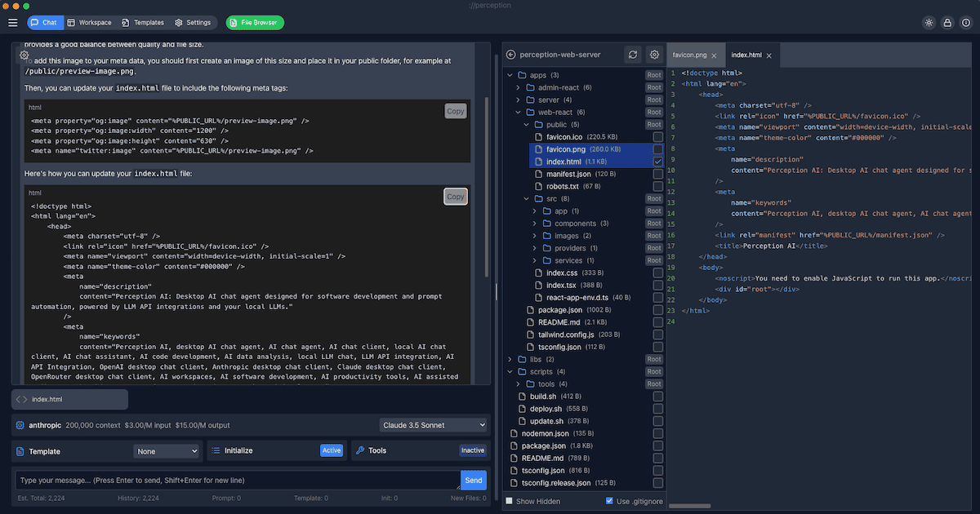
Task: Uncheck the index.html file checkbox
Action: tap(658, 162)
